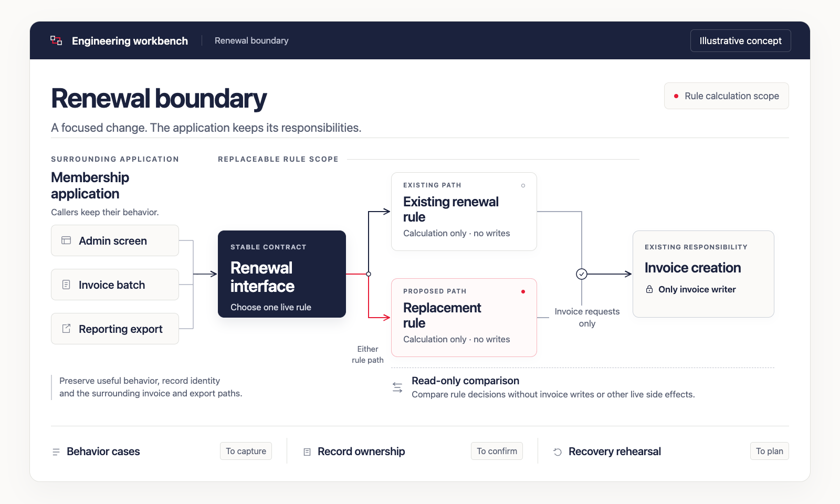Select the Reporting export card
840x504 pixels.
115,329
